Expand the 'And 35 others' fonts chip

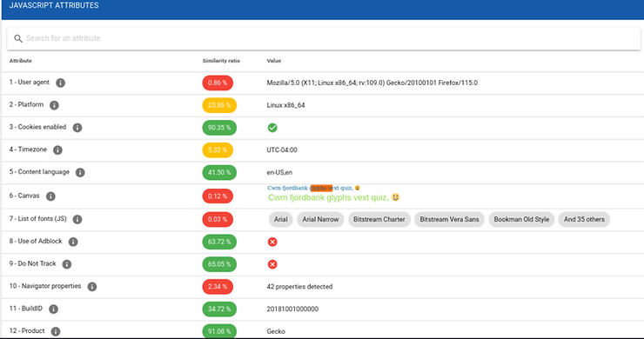click(584, 220)
